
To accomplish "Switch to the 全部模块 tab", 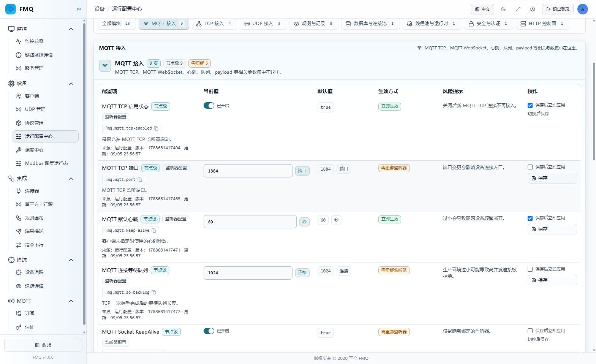I will [x=117, y=24].
